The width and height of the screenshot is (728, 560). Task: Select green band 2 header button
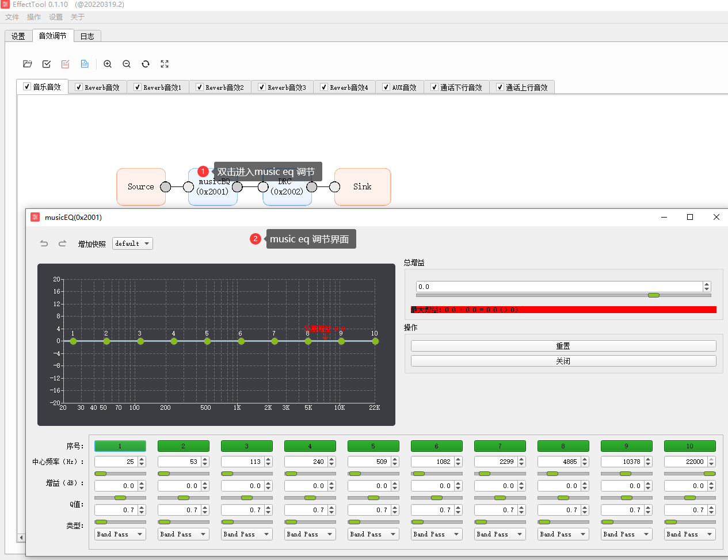click(x=184, y=446)
